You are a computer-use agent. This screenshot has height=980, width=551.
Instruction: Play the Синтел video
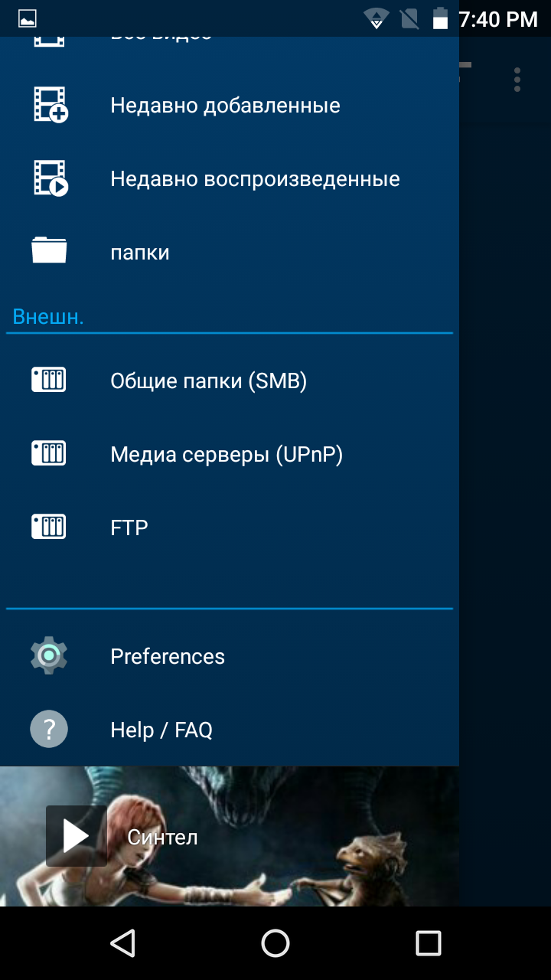pyautogui.click(x=77, y=836)
